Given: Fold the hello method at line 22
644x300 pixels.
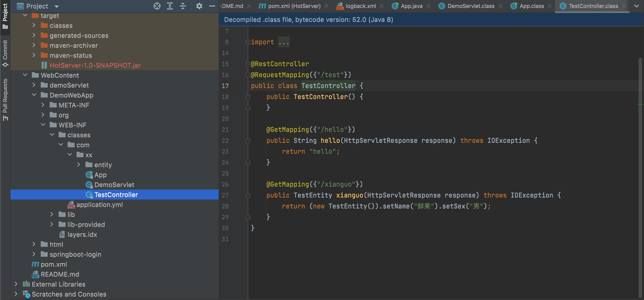Looking at the screenshot, I should [x=248, y=141].
